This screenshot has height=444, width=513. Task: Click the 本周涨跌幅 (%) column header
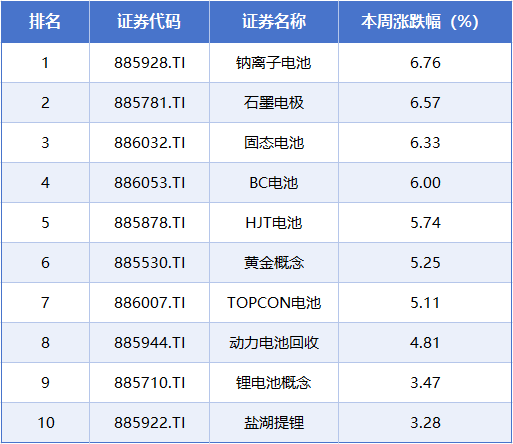420,22
